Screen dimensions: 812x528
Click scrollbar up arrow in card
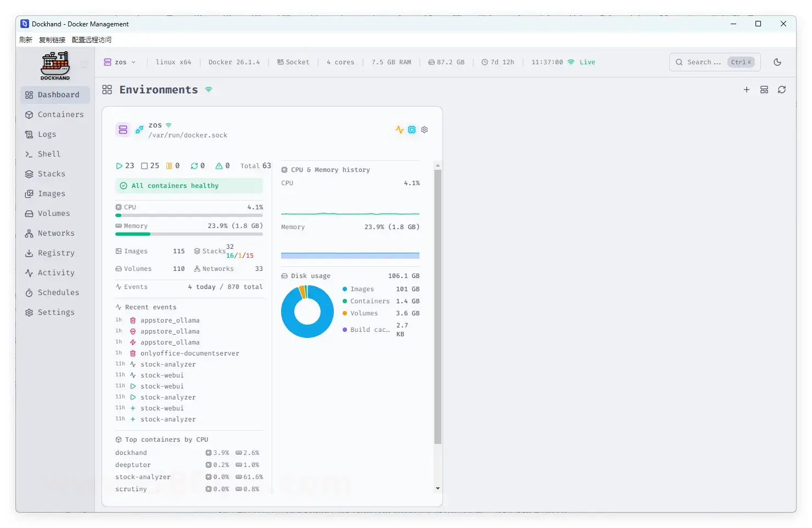point(438,165)
